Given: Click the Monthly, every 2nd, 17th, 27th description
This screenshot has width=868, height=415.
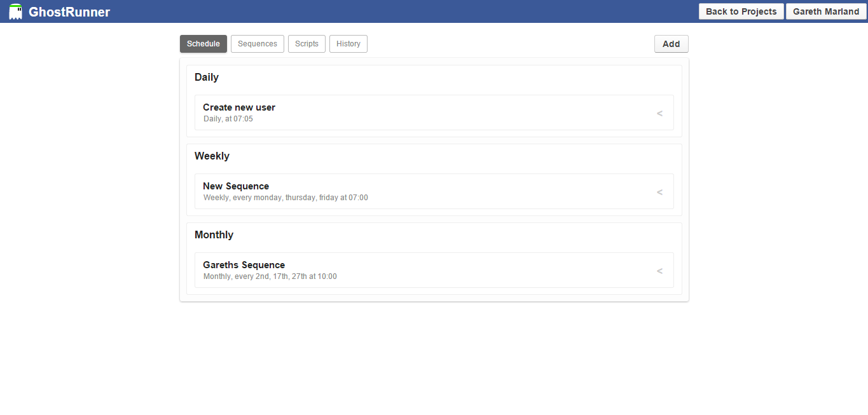Looking at the screenshot, I should coord(270,276).
